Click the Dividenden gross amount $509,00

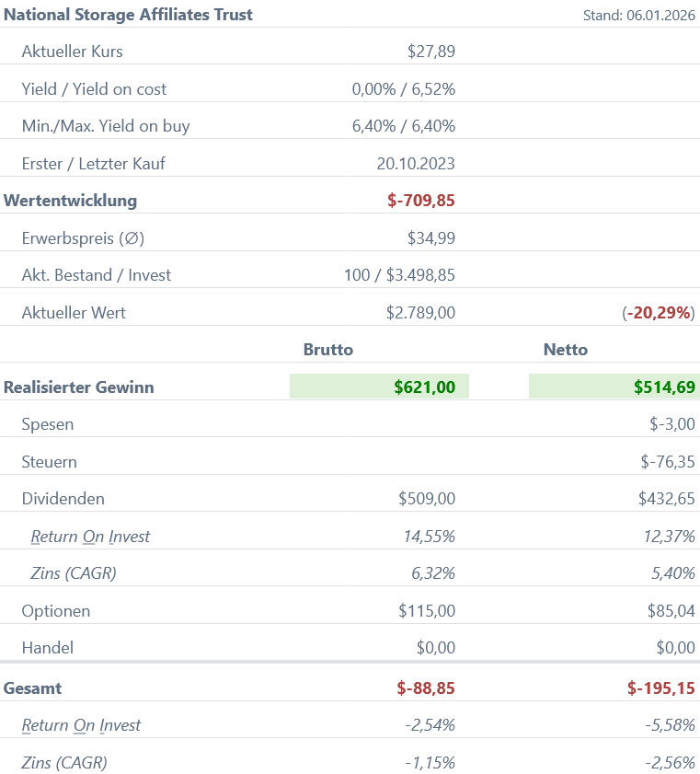426,499
